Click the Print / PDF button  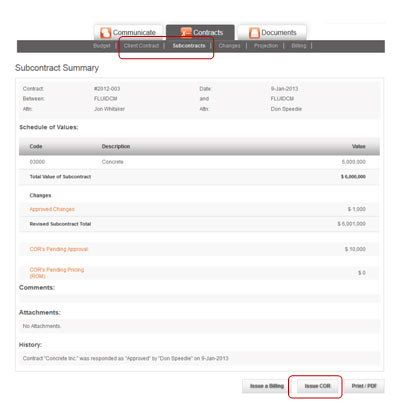point(364,386)
